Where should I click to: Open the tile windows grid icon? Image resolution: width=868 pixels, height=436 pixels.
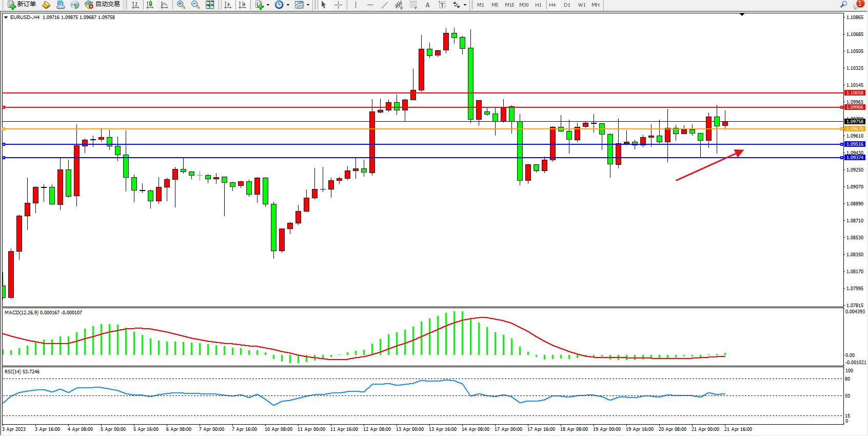pyautogui.click(x=210, y=5)
